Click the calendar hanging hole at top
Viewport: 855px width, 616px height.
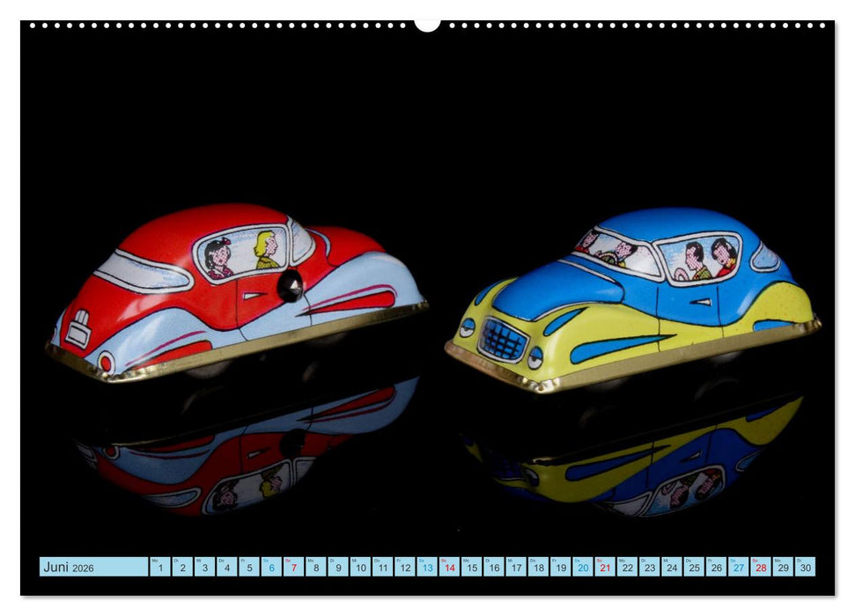coord(427,24)
